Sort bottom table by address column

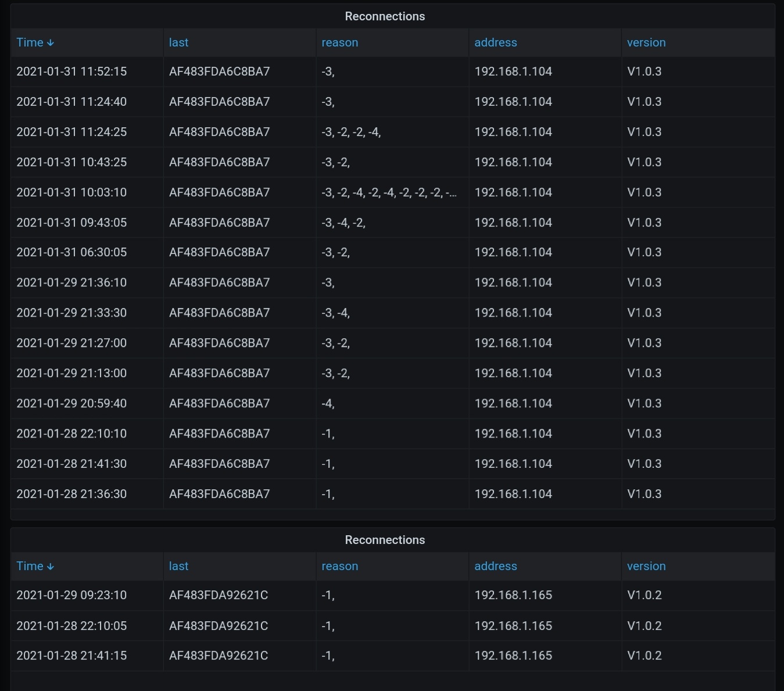(x=495, y=566)
